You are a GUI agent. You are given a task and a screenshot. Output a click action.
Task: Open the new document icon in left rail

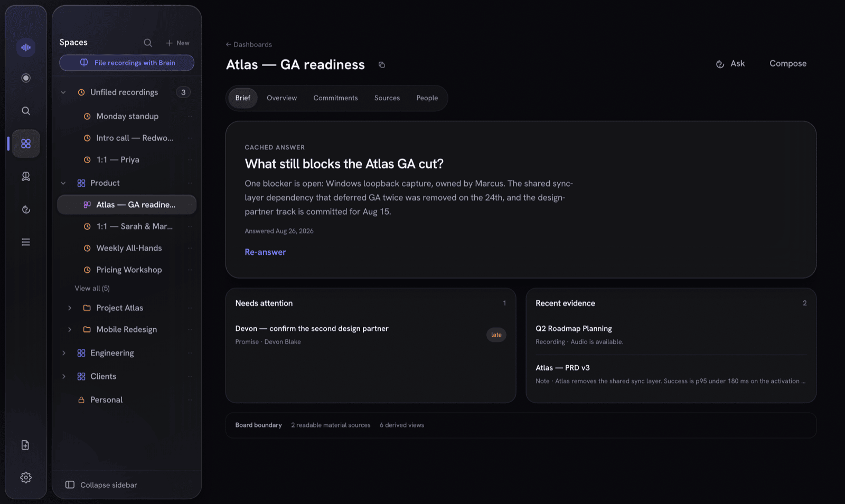point(25,445)
